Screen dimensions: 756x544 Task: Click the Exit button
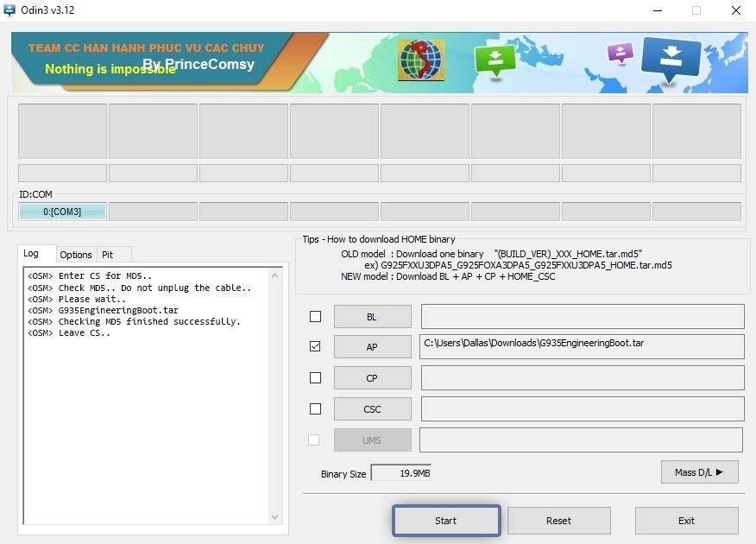687,521
